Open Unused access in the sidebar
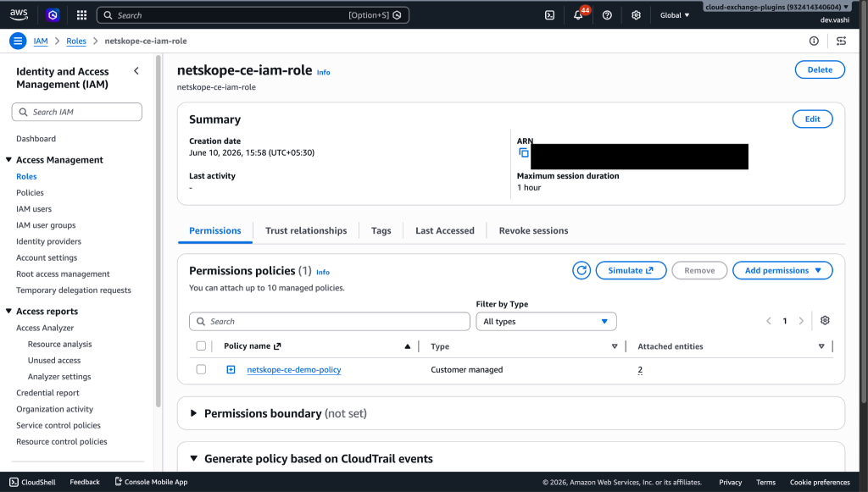The height and width of the screenshot is (492, 868). 54,360
